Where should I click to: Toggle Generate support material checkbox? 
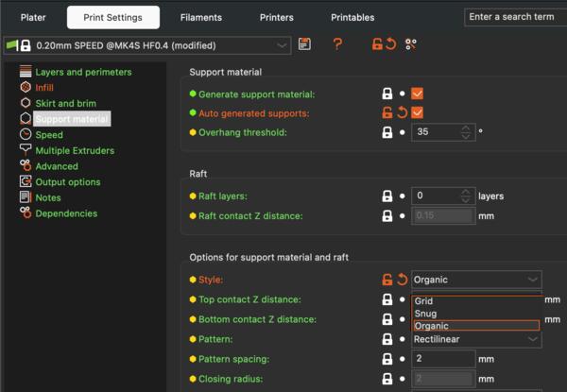click(417, 94)
